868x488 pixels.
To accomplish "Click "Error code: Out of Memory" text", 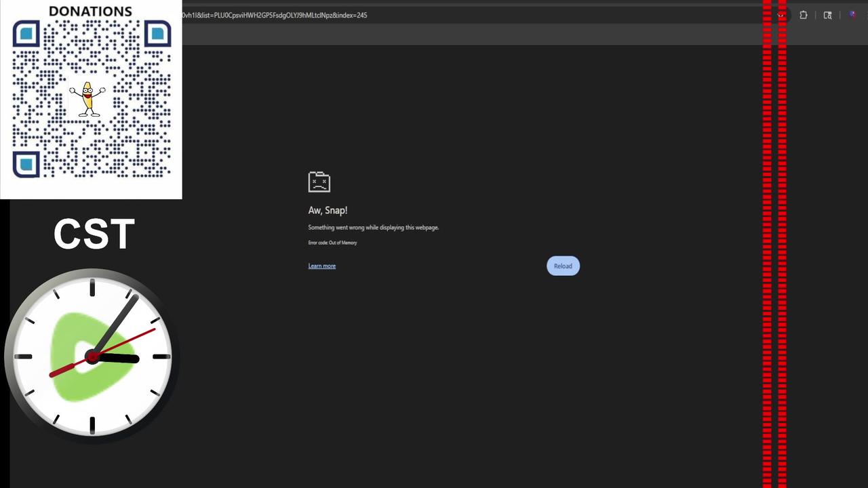I will [332, 243].
